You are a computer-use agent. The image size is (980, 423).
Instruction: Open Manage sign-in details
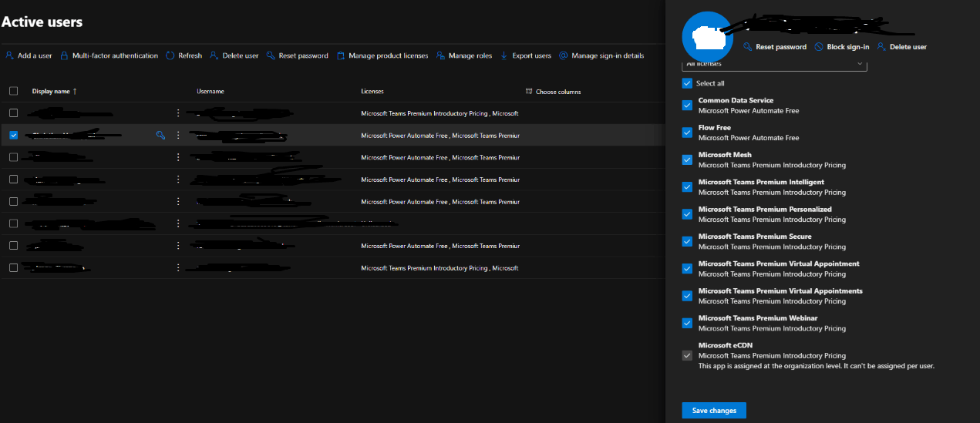[601, 55]
